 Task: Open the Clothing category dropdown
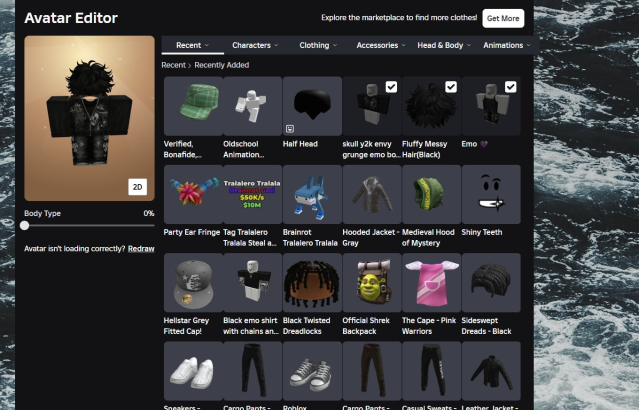tap(318, 45)
